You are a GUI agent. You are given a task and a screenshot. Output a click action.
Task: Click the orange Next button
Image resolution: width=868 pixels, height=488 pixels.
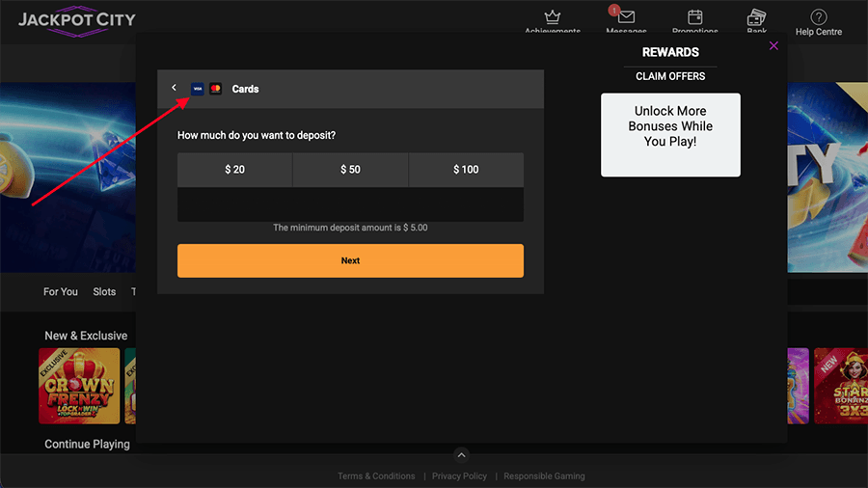click(350, 260)
